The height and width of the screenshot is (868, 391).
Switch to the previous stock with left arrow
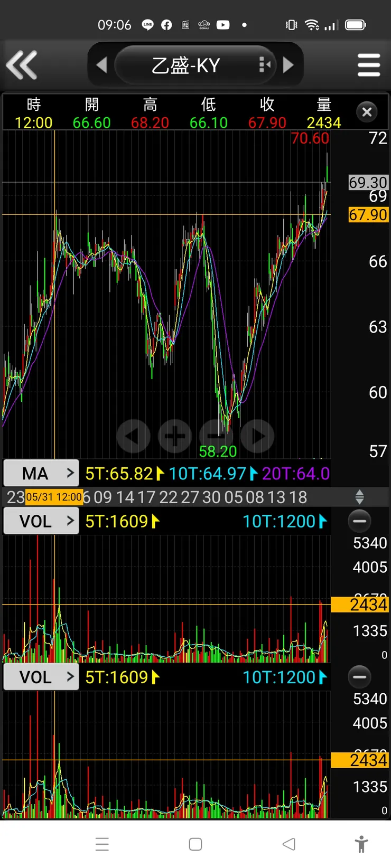click(101, 65)
